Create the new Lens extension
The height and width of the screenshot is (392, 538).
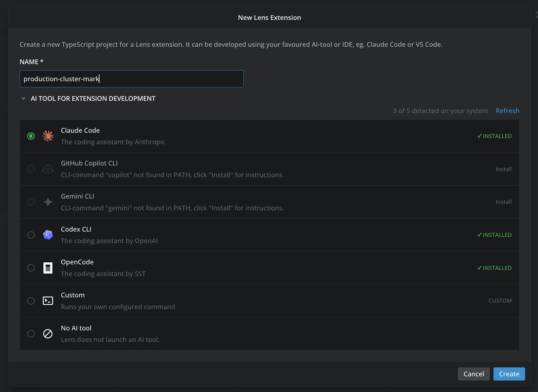coord(509,374)
